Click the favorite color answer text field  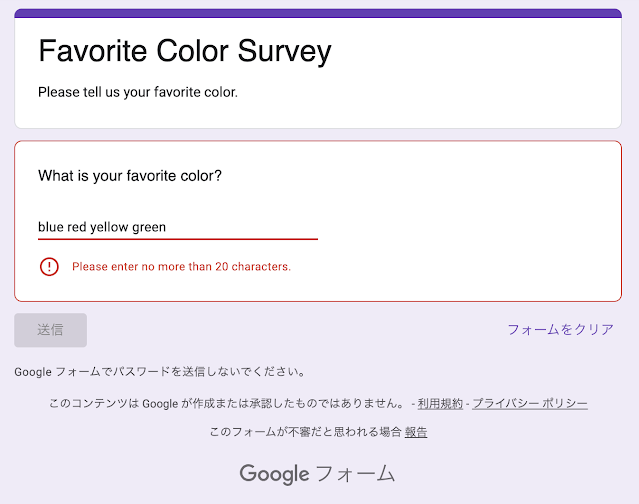tap(177, 227)
